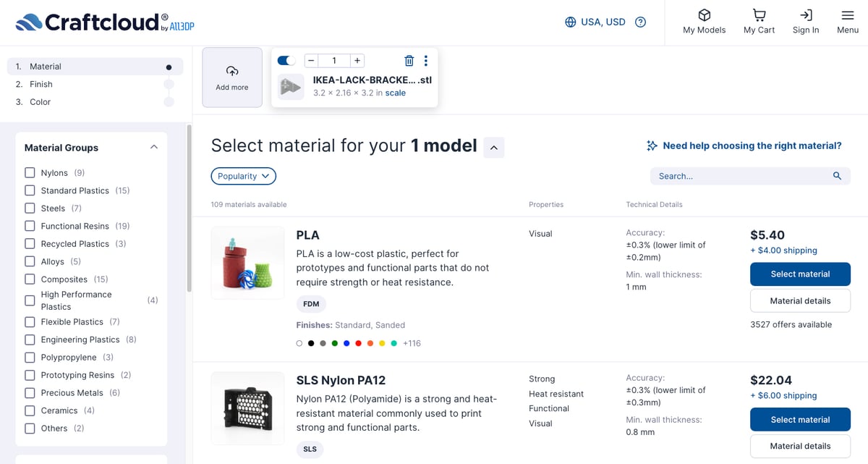
Task: Go to step 1 Material
Action: [95, 67]
